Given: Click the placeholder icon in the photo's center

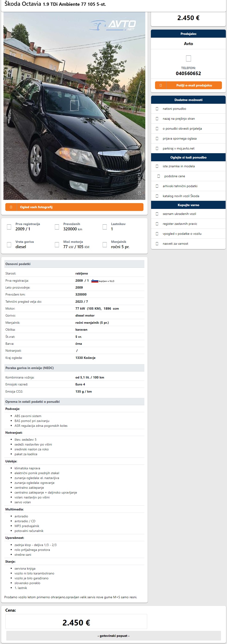Looking at the screenshot, I should click(x=74, y=106).
